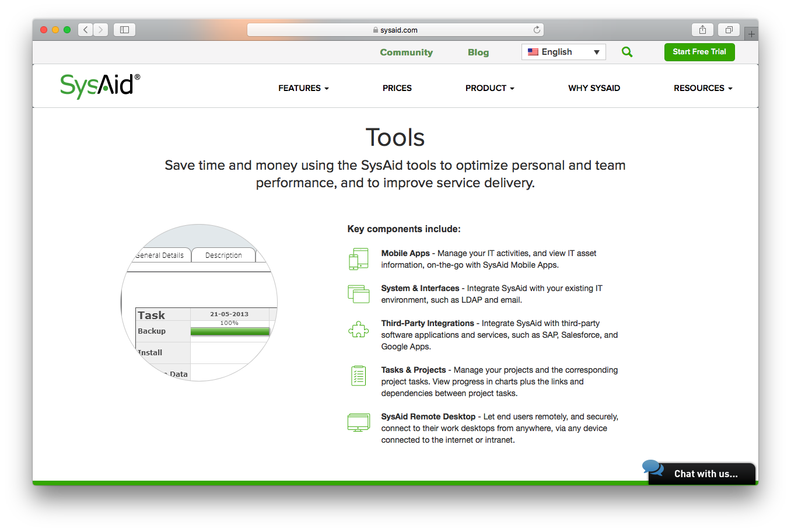Show all tabs in Safari

(x=729, y=30)
